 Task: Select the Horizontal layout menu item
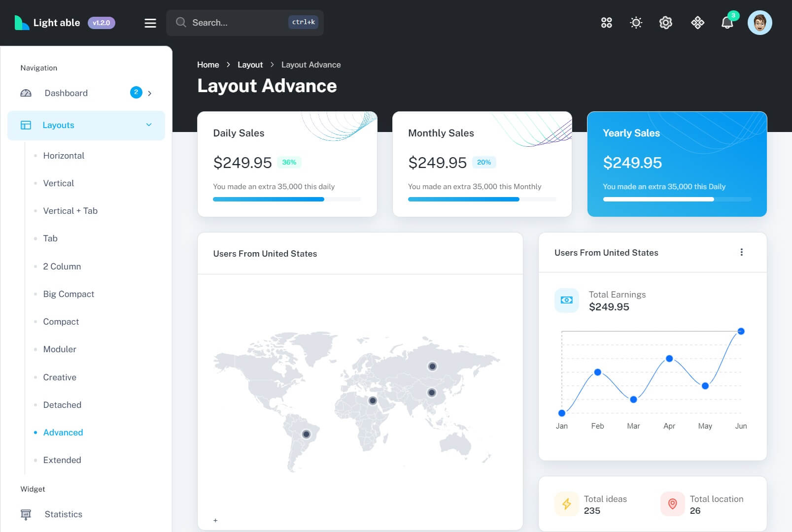point(64,156)
